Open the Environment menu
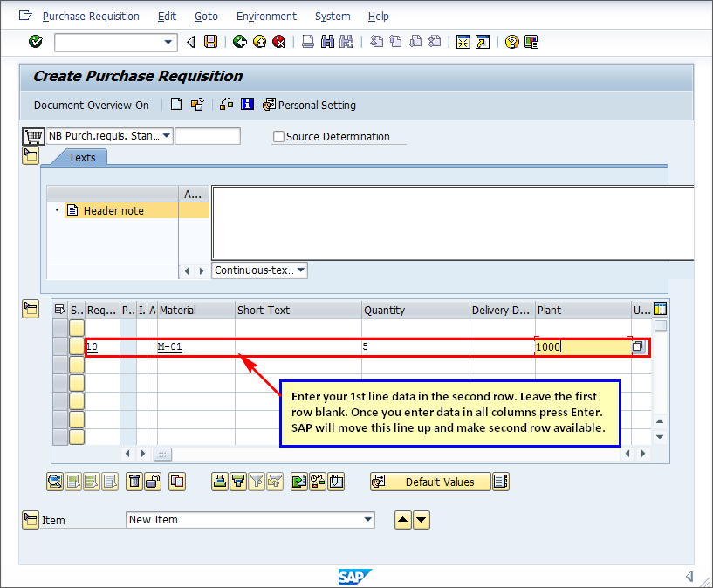The image size is (713, 588). coord(266,17)
